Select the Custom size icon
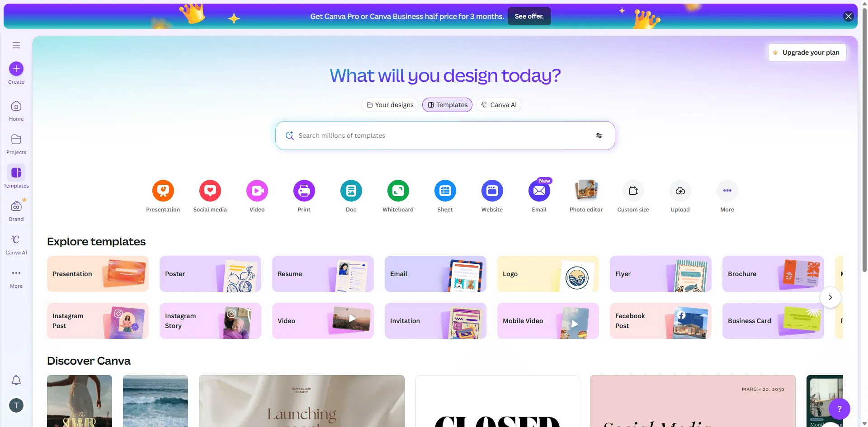868x427 pixels. [633, 191]
